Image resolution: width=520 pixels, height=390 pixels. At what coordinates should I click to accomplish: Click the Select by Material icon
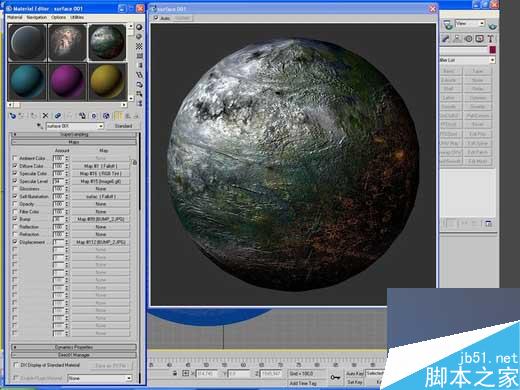coord(139,94)
